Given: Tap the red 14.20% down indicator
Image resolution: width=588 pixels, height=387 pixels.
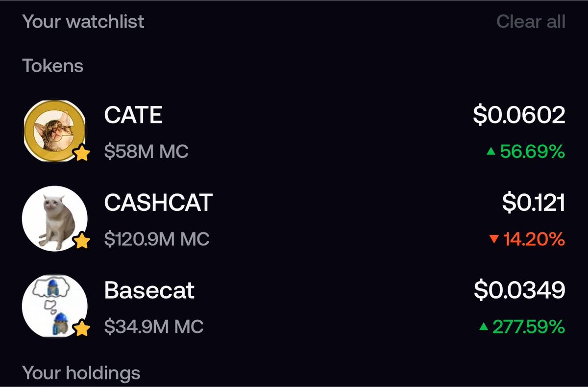Looking at the screenshot, I should [527, 239].
